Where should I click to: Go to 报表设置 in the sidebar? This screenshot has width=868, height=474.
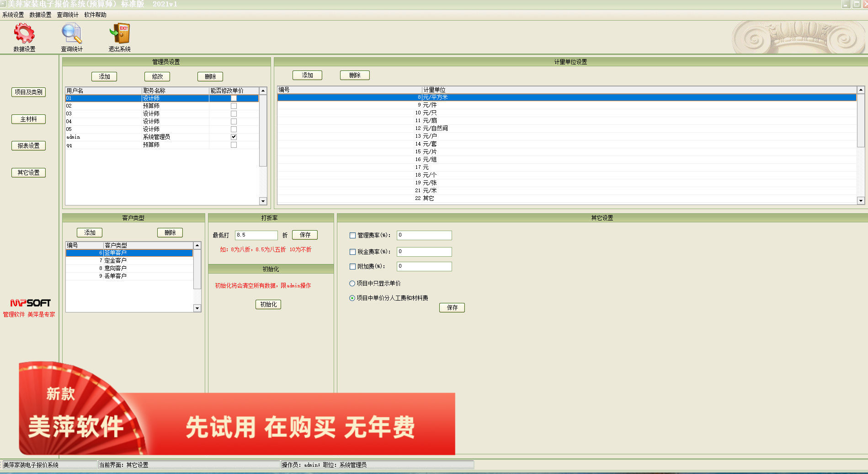[x=28, y=145]
